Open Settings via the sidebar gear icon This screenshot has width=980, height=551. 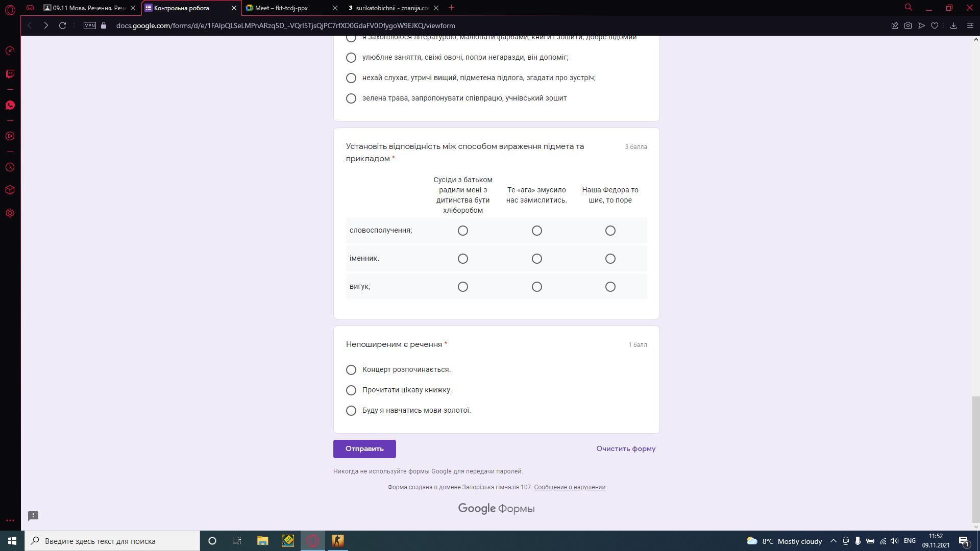pos(10,213)
